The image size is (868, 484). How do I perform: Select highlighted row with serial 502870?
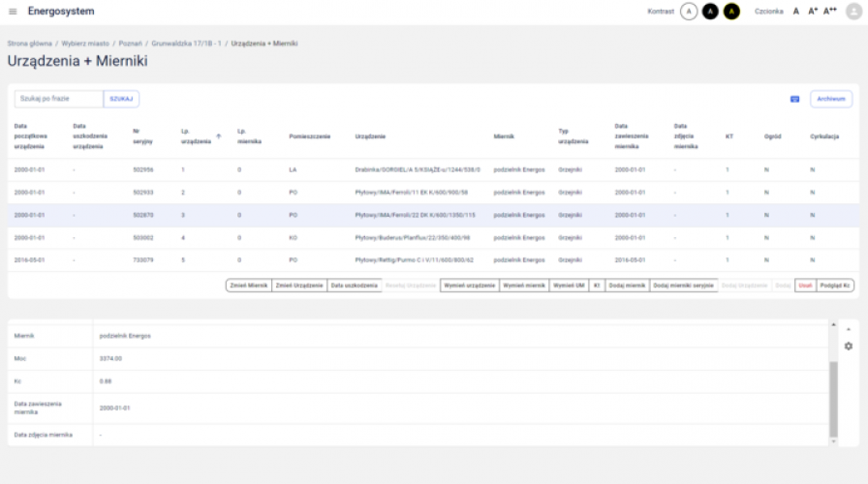[433, 215]
